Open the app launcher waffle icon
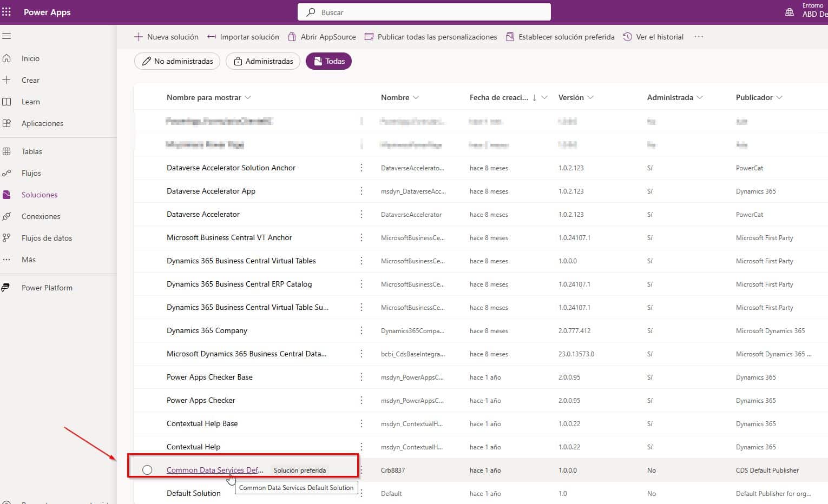 (x=6, y=12)
